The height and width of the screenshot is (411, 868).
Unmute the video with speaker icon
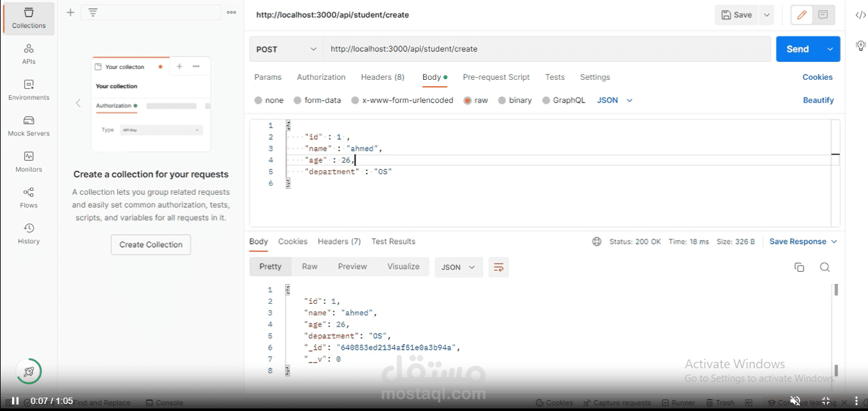coord(795,401)
